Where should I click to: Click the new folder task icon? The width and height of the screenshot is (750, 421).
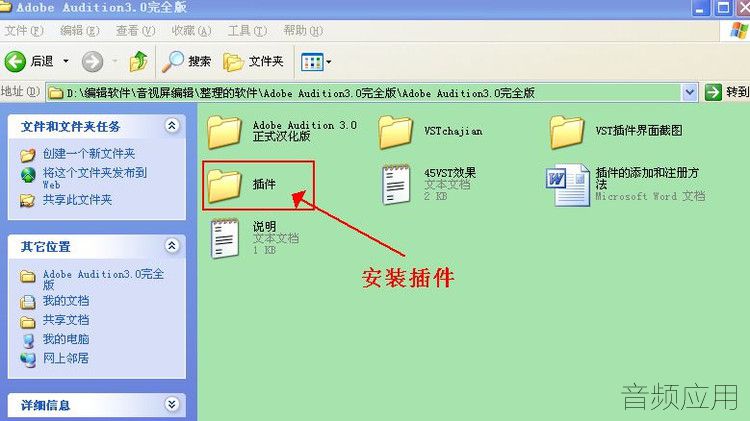pyautogui.click(x=28, y=154)
